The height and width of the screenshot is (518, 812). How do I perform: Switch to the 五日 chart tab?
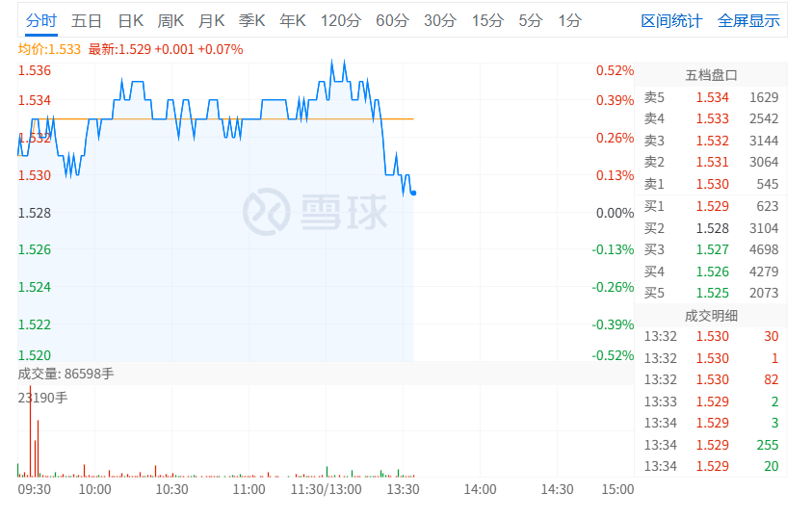[87, 20]
